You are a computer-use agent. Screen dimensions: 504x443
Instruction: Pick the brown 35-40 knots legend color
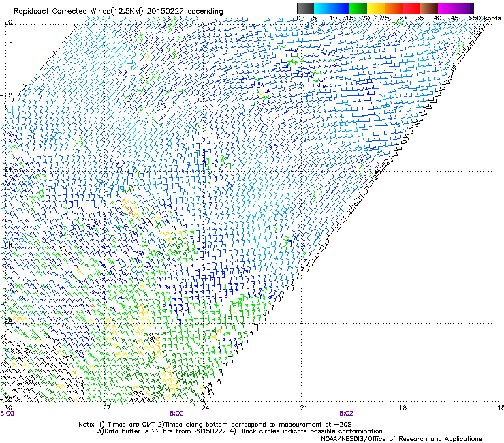click(429, 8)
